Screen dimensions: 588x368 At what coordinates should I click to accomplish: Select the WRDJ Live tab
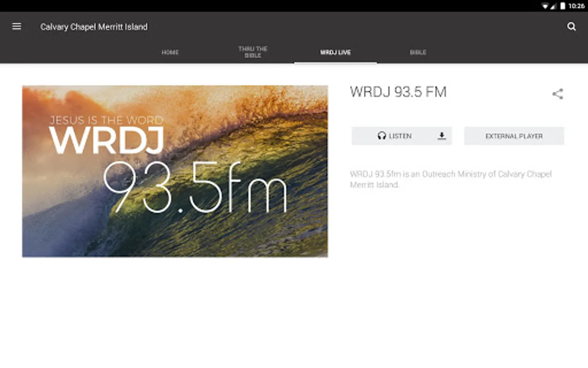(336, 52)
